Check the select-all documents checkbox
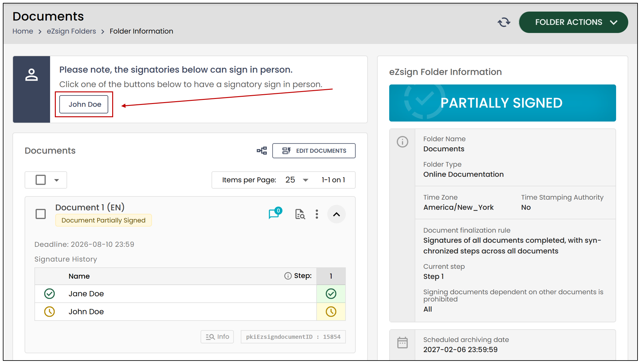 click(x=41, y=180)
